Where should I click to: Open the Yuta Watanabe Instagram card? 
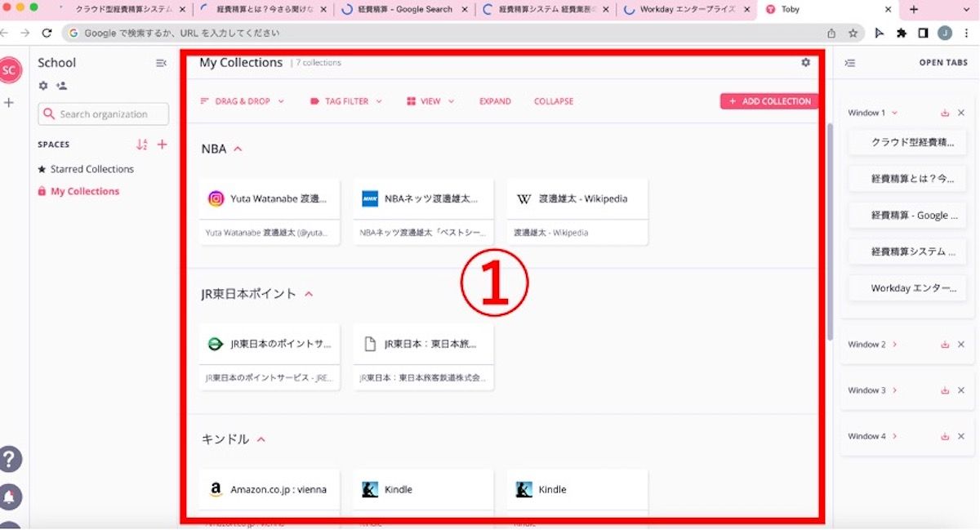tap(269, 212)
